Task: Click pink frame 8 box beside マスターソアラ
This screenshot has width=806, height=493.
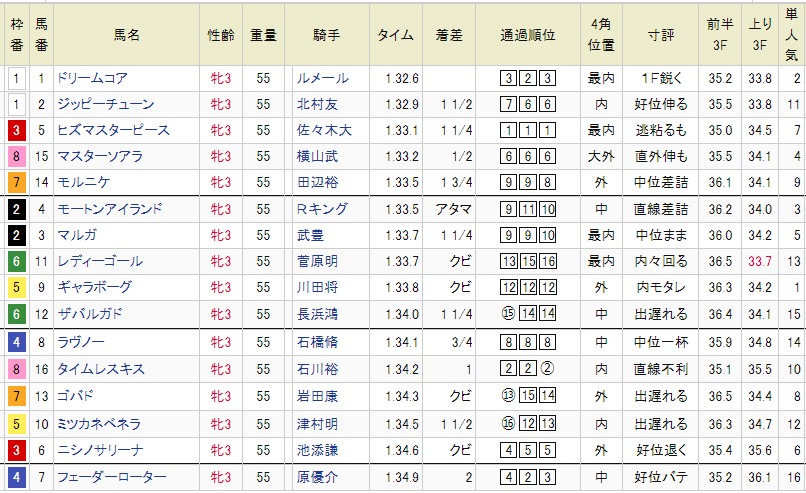Action: 17,156
